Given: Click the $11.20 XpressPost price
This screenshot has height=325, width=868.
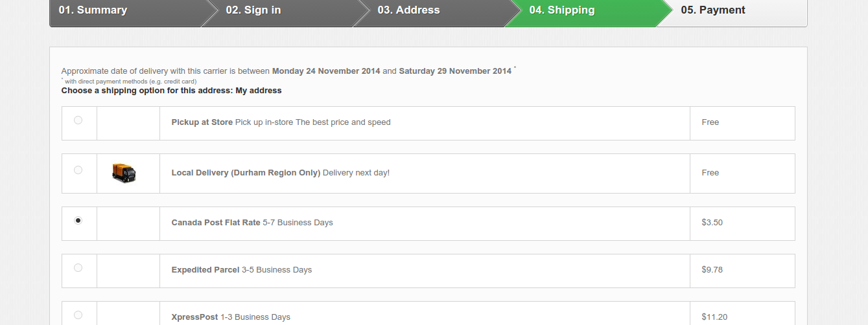Looking at the screenshot, I should coord(714,317).
